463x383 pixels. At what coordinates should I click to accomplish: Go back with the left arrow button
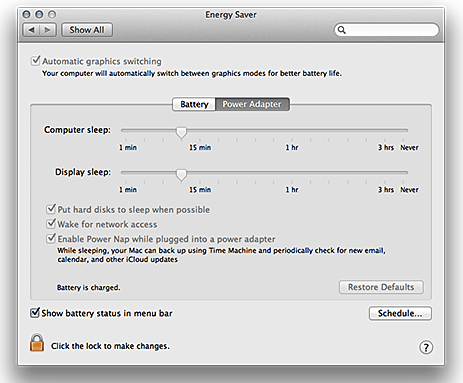coord(31,30)
